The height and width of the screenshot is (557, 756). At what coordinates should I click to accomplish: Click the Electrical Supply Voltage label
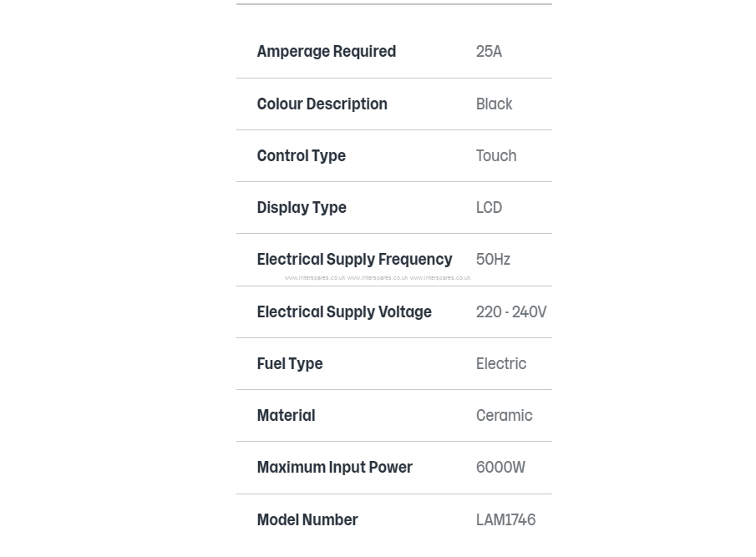pos(344,312)
